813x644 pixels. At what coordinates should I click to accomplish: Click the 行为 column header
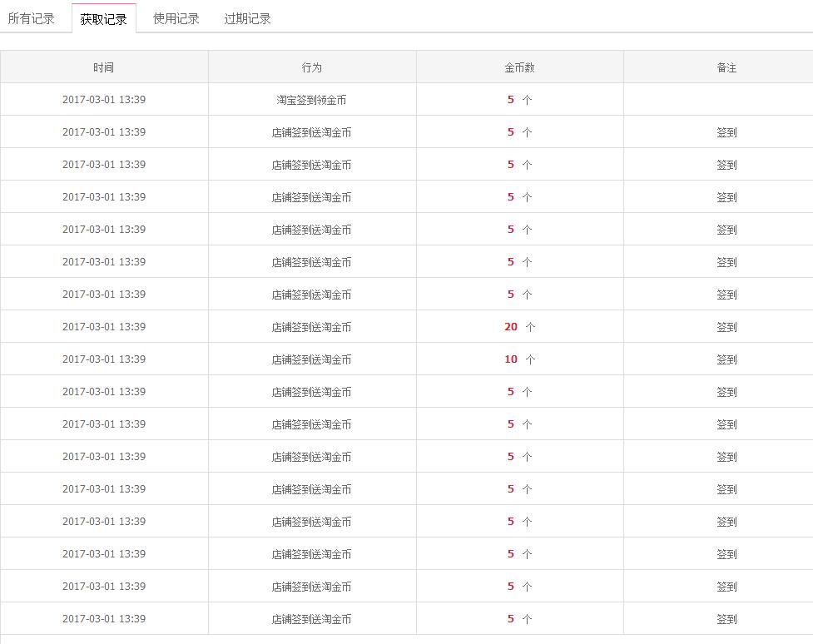[x=311, y=67]
